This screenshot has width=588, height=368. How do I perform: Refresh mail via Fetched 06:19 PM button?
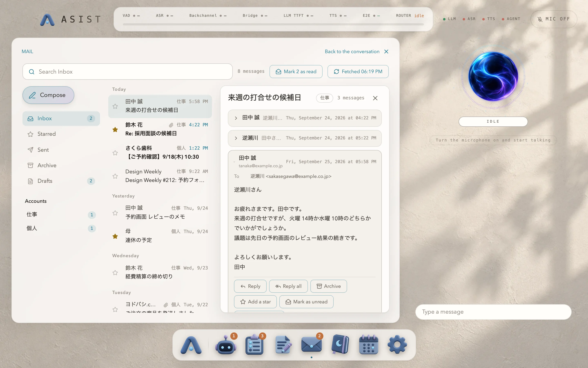tap(358, 72)
